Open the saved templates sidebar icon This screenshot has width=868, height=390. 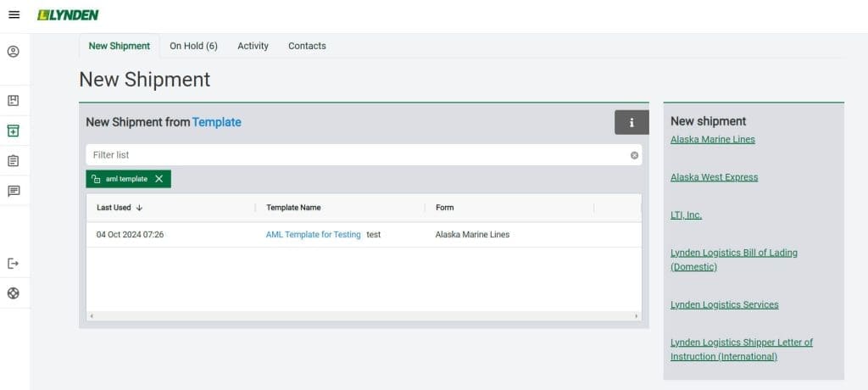pos(14,101)
